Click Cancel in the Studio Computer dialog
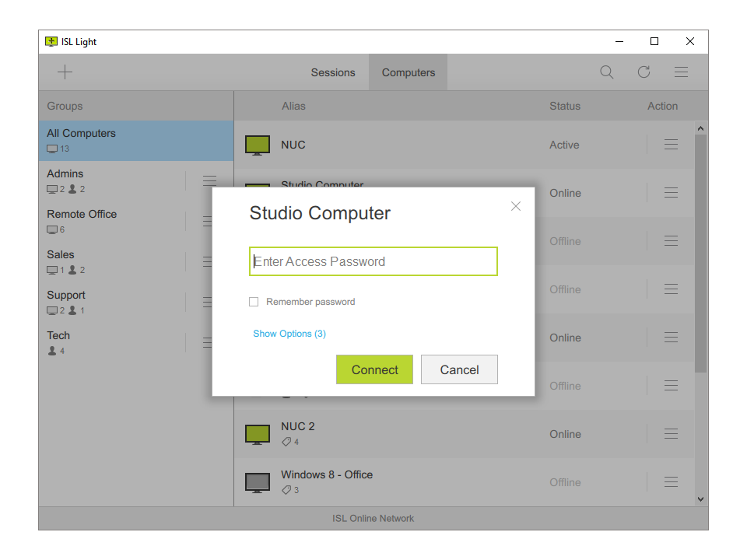Screen dimensions: 747x560 (x=459, y=369)
